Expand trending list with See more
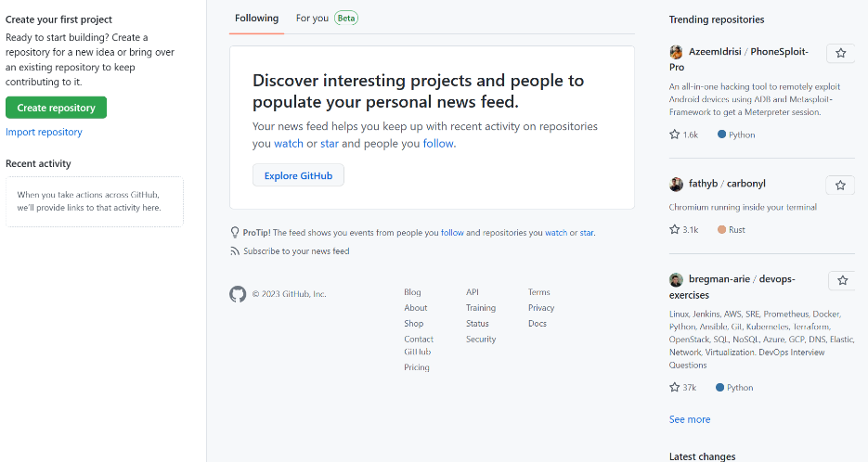 690,419
